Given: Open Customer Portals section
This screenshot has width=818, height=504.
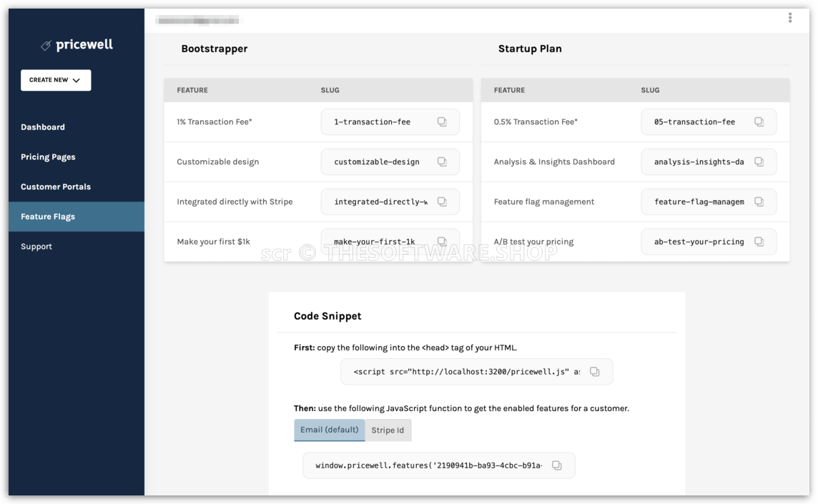Looking at the screenshot, I should click(x=56, y=187).
